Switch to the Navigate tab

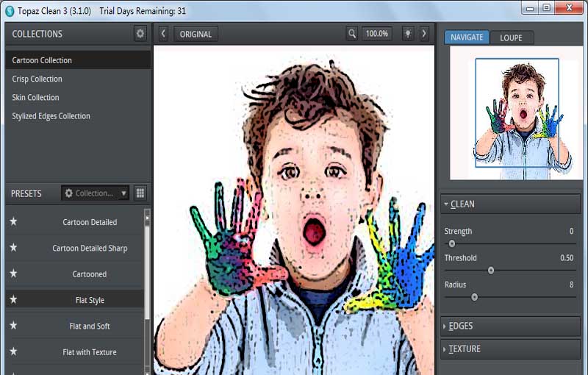click(x=467, y=37)
